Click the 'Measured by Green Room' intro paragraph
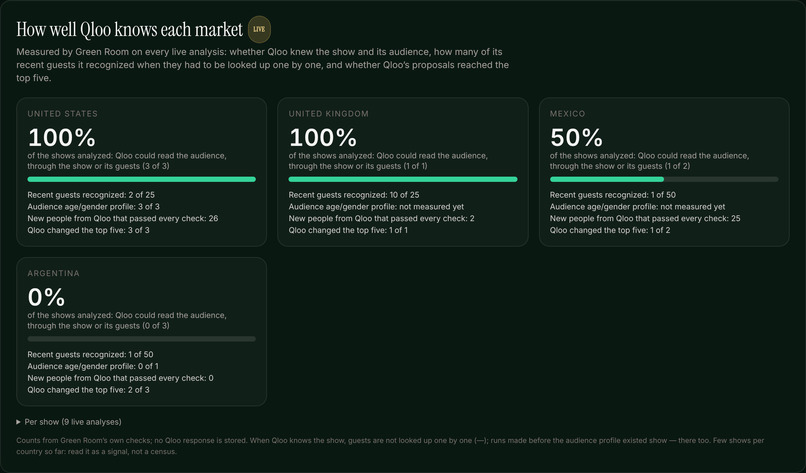806x473 pixels. [263, 65]
